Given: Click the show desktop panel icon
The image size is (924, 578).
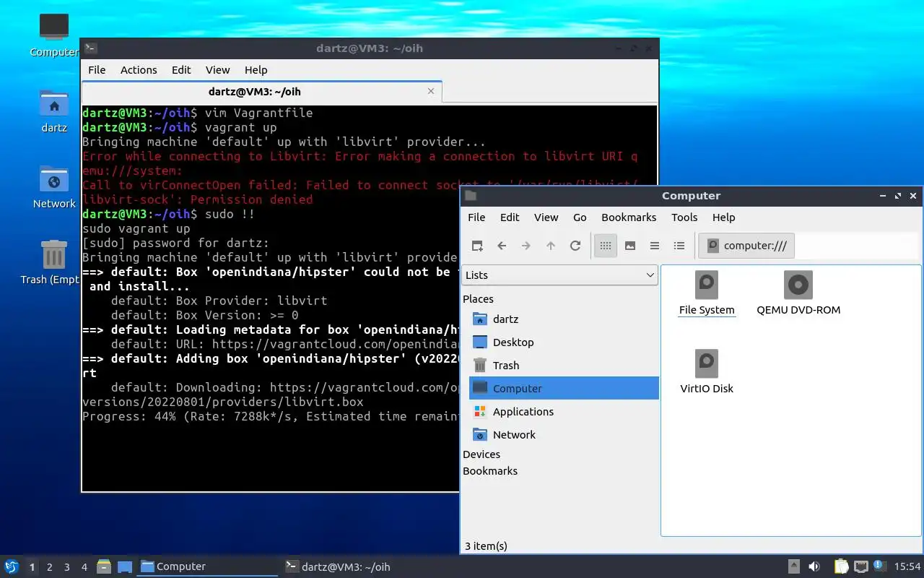Looking at the screenshot, I should [x=125, y=566].
